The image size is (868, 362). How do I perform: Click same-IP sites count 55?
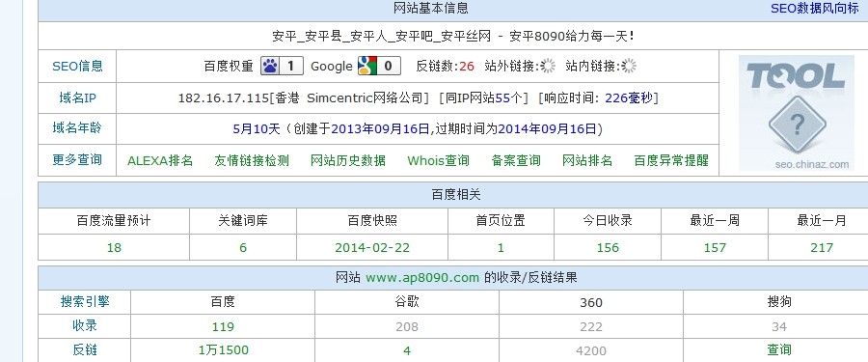pyautogui.click(x=502, y=98)
